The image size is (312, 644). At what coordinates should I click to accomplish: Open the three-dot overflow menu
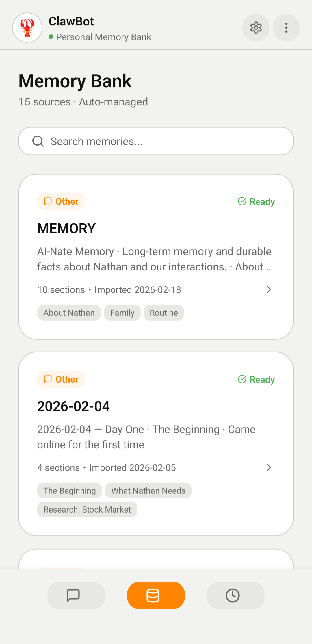coord(286,28)
